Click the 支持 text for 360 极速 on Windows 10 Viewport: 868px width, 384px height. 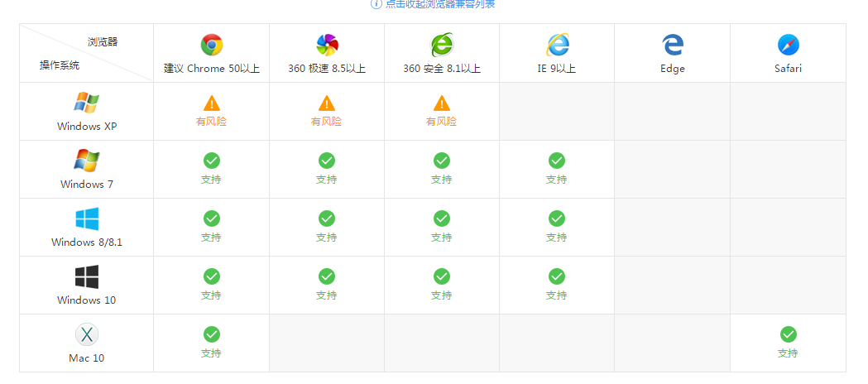327,295
